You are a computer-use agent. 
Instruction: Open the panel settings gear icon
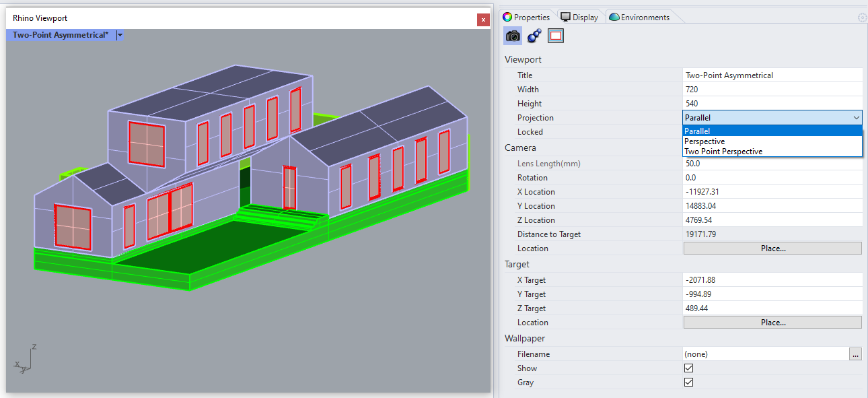pos(862,18)
